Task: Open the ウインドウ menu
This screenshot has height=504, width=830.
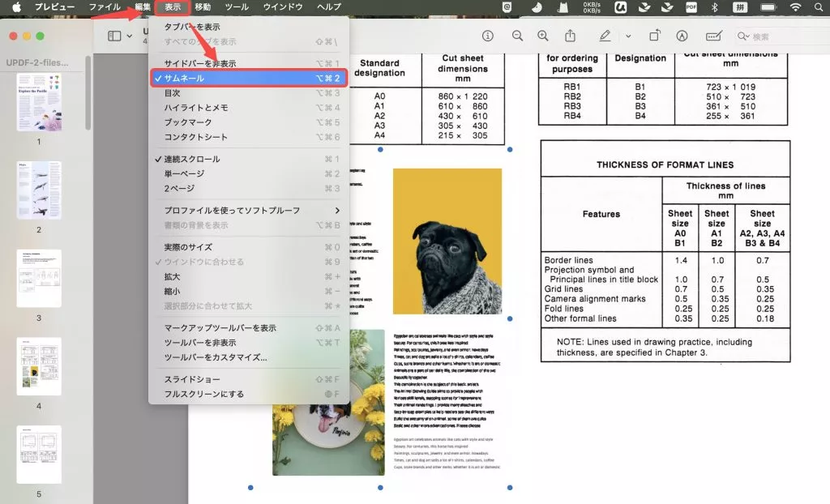Action: click(283, 6)
